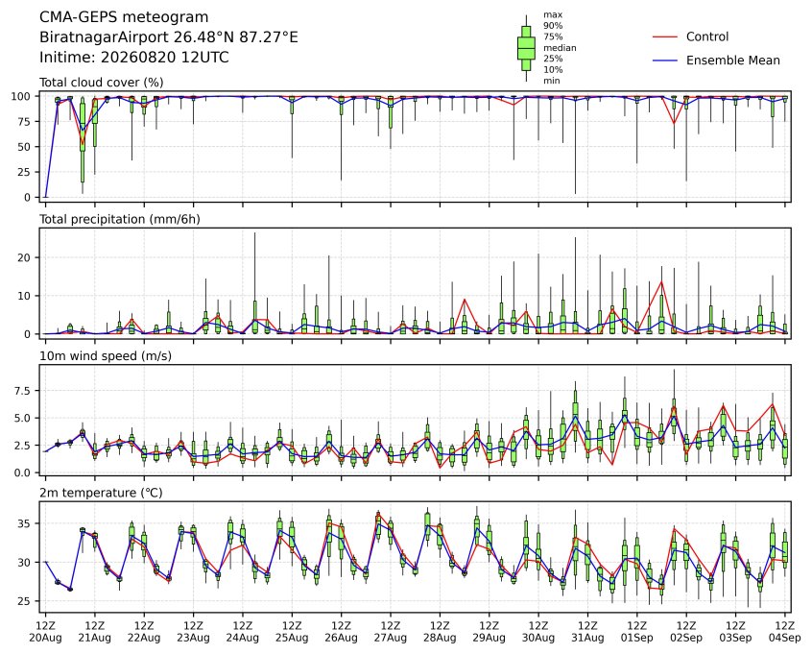Click the '12Z 23Aug' x-axis label
Screen dimensions: 812x654
click(x=193, y=632)
